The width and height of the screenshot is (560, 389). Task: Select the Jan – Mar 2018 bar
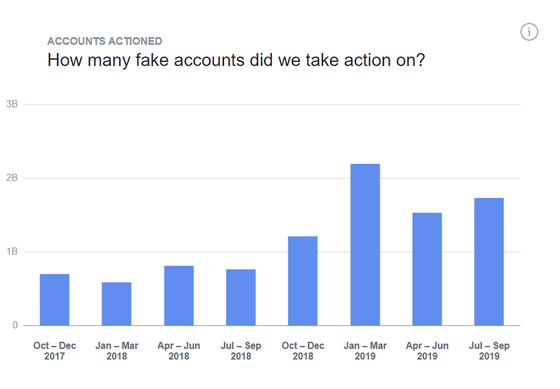pyautogui.click(x=116, y=304)
